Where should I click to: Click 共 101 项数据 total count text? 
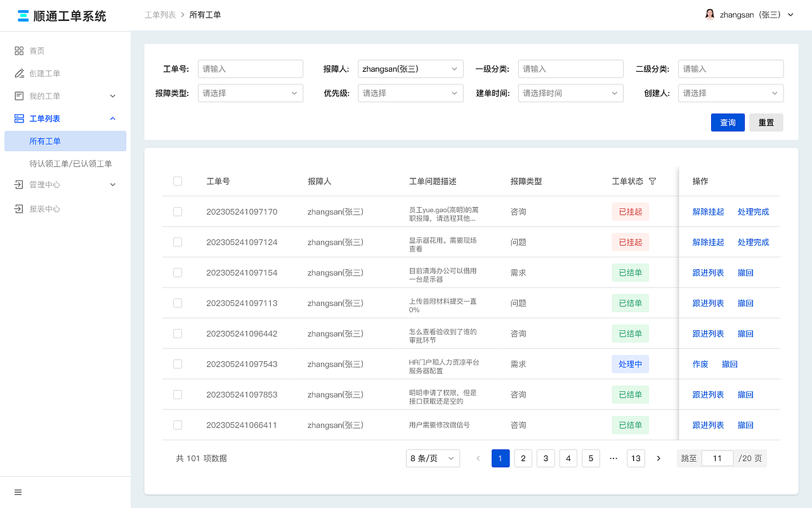201,458
